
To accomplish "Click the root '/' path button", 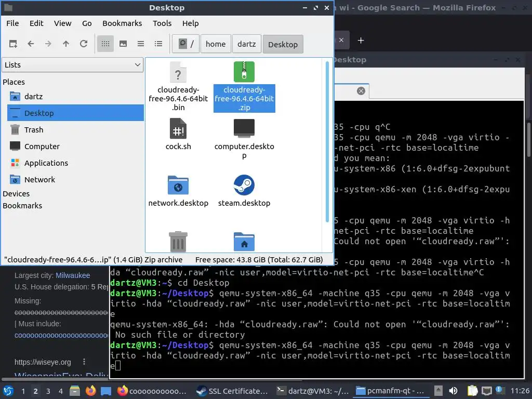I will (186, 44).
